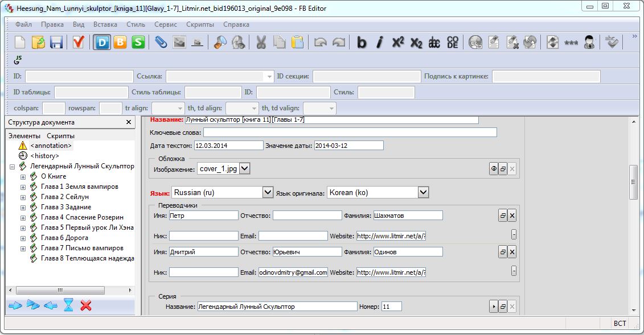Switch to Description mode with D button

(102, 42)
